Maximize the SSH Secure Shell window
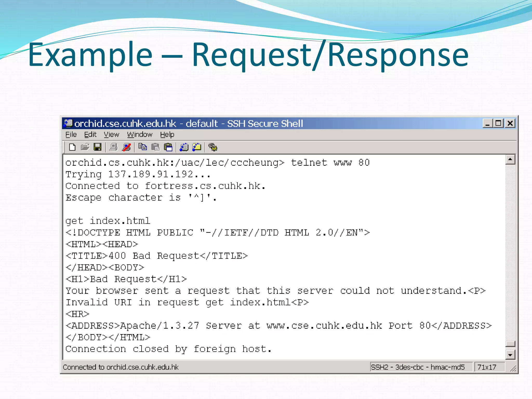 point(498,123)
